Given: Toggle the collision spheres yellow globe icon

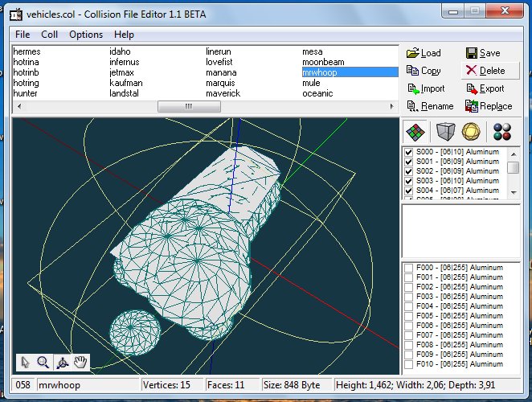Looking at the screenshot, I should point(471,132).
